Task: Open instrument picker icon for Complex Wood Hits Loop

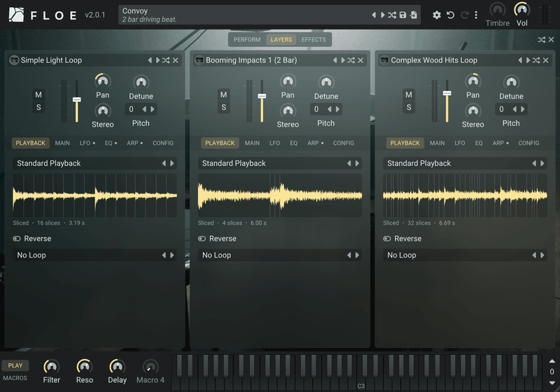Action: click(384, 60)
